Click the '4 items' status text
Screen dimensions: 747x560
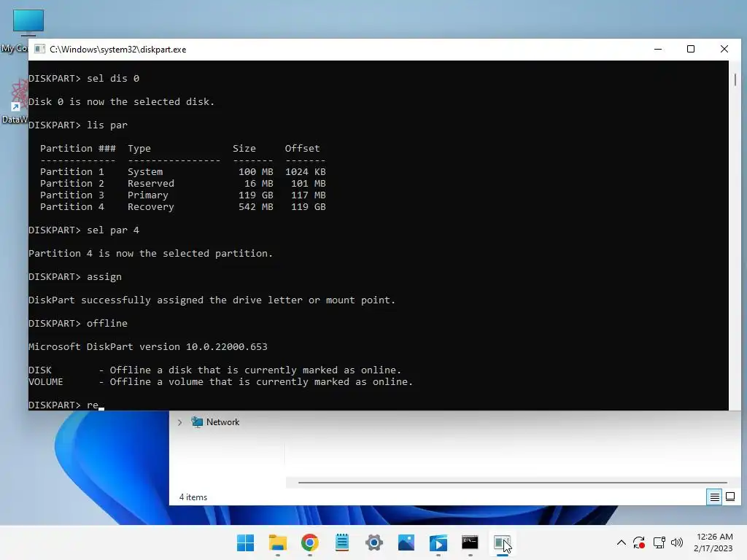click(193, 497)
